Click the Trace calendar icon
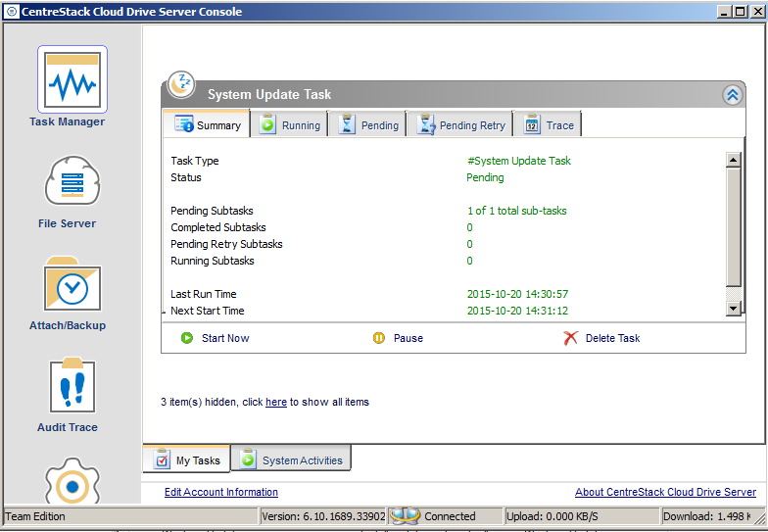 point(532,124)
